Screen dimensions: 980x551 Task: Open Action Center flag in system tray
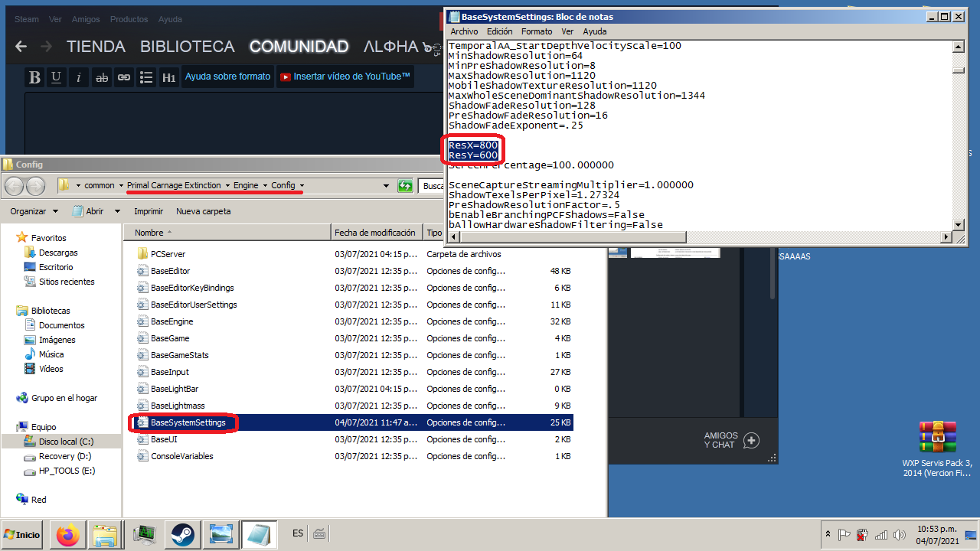(844, 534)
